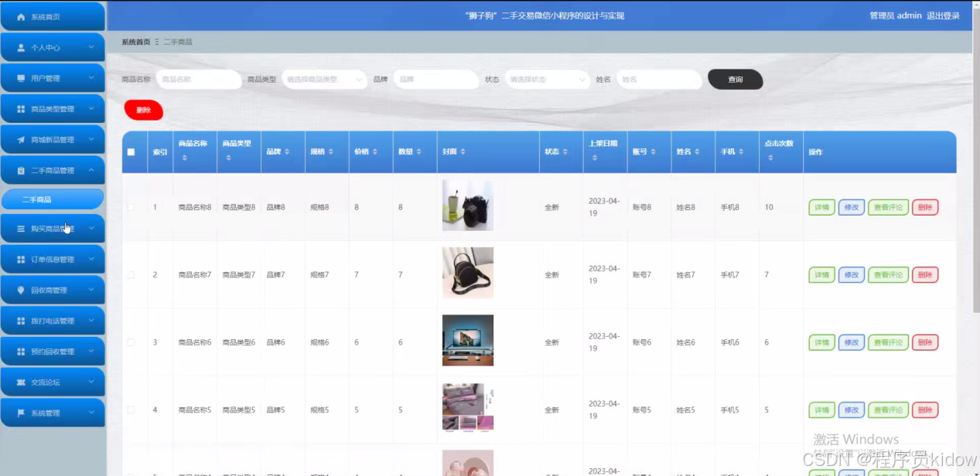Select the 二手商品 submenu item

pos(53,199)
